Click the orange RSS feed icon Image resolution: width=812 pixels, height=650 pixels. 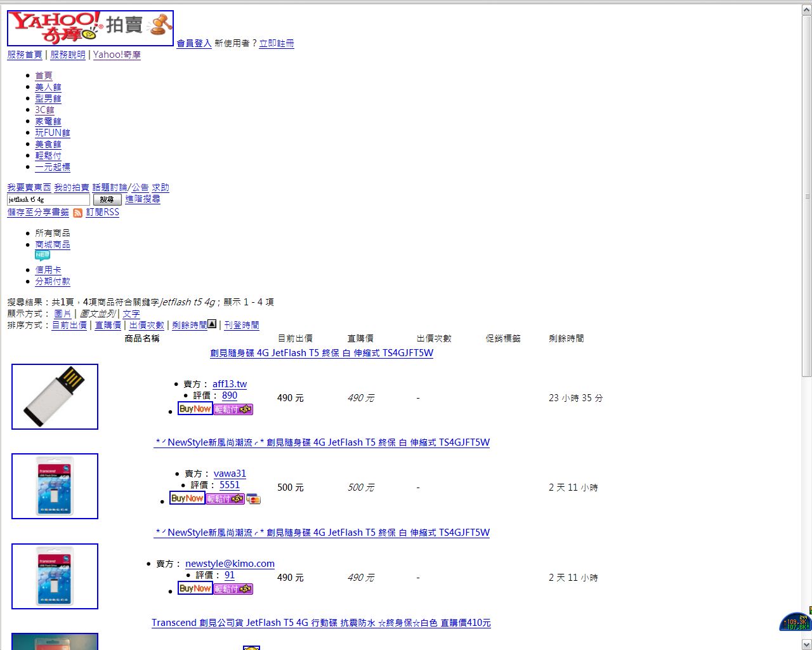point(77,213)
